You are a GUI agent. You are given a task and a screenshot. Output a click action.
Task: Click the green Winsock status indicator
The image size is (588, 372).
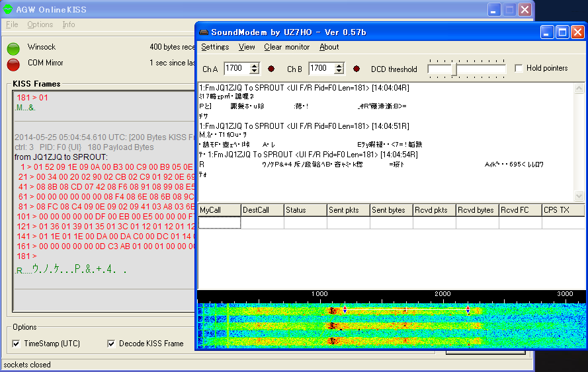pyautogui.click(x=13, y=49)
